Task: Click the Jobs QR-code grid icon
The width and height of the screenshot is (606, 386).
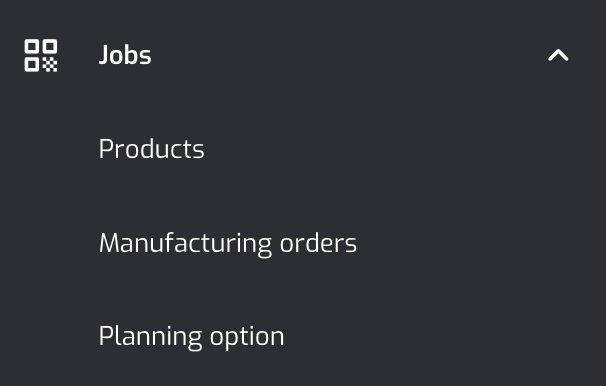Action: coord(41,55)
